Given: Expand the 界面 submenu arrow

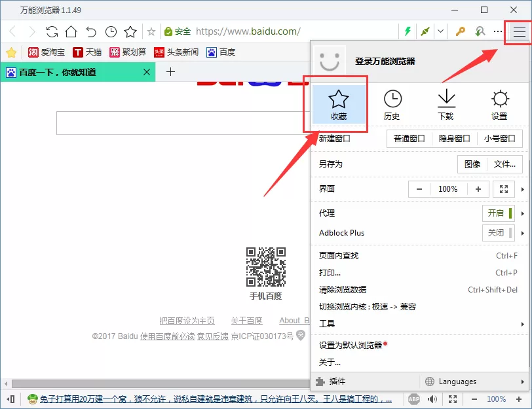Looking at the screenshot, I should click(x=523, y=189).
